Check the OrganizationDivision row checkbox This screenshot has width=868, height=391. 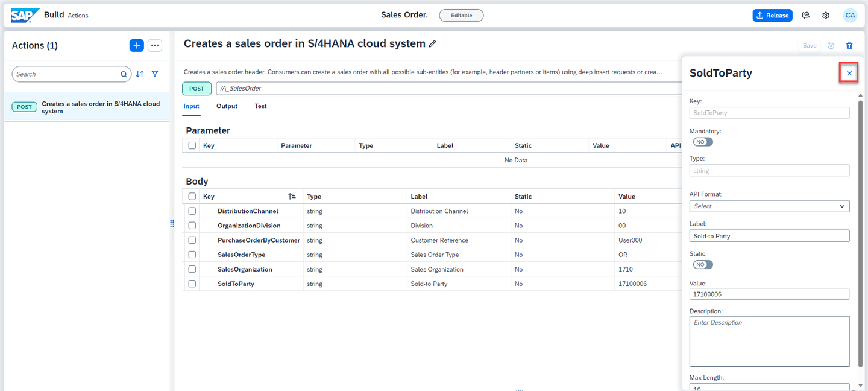(x=192, y=226)
